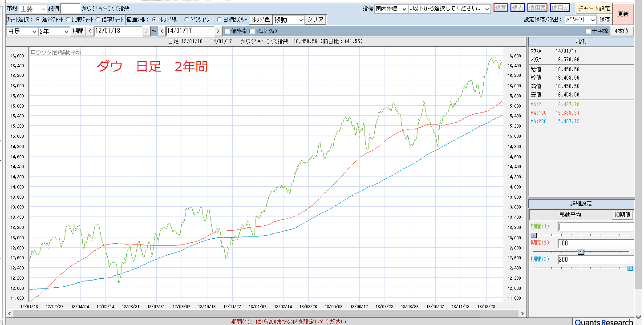
Task: Click 詳細設定 panel header
Action: click(581, 204)
